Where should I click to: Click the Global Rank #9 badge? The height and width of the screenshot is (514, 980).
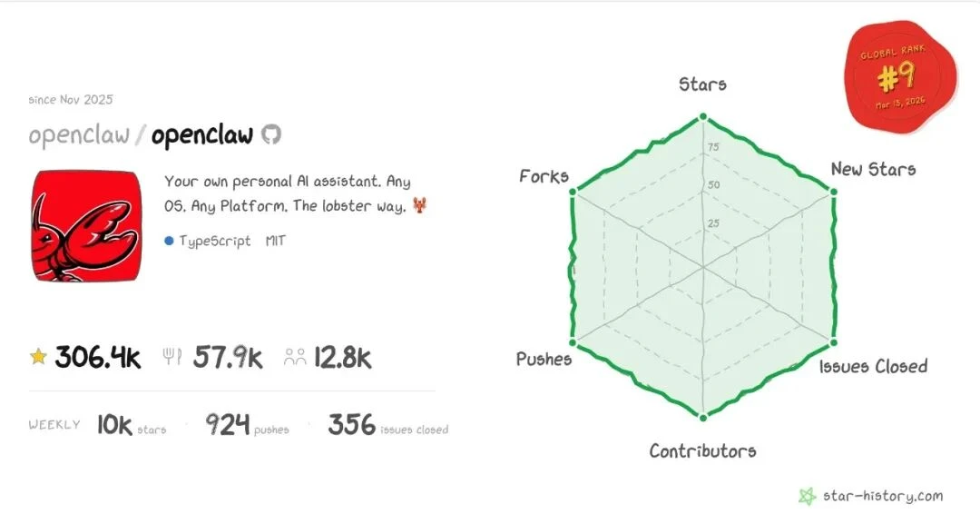point(900,78)
